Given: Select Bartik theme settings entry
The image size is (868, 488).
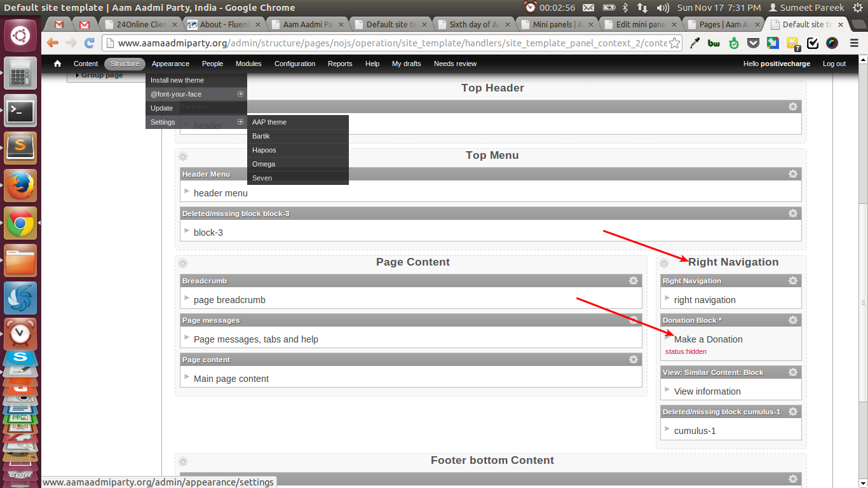Looking at the screenshot, I should click(x=298, y=136).
